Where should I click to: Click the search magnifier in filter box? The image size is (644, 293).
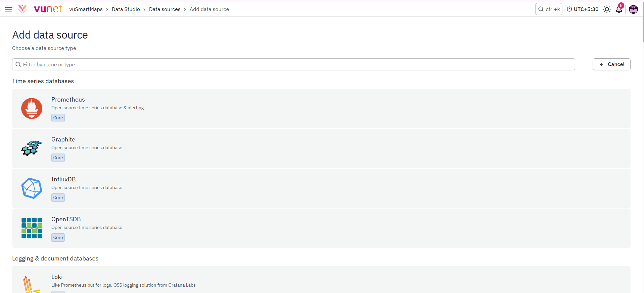[18, 64]
